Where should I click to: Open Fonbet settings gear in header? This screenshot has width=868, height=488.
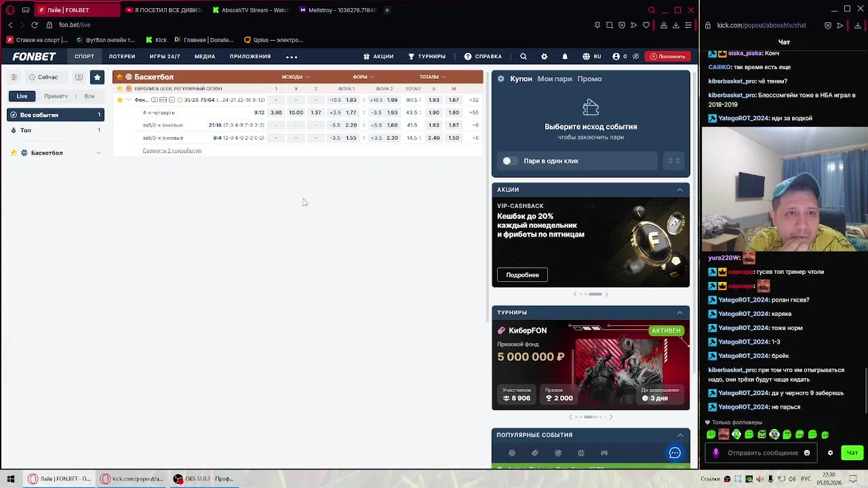pos(544,57)
